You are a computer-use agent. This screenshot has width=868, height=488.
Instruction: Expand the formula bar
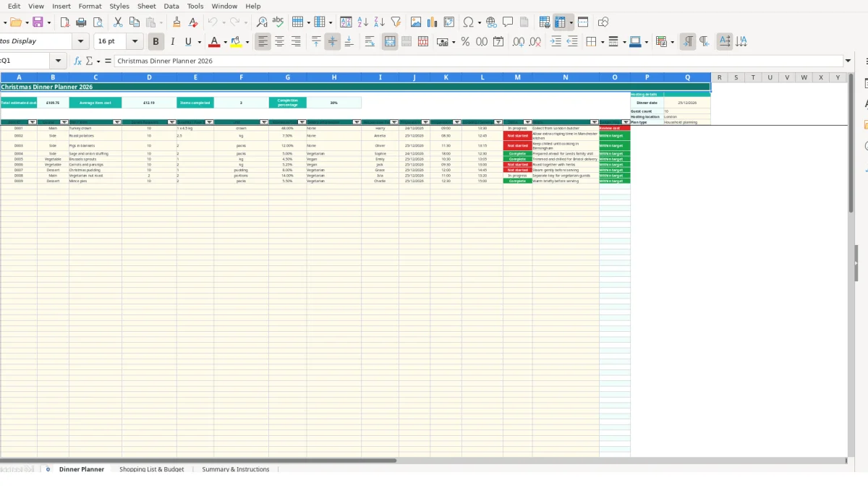click(848, 61)
